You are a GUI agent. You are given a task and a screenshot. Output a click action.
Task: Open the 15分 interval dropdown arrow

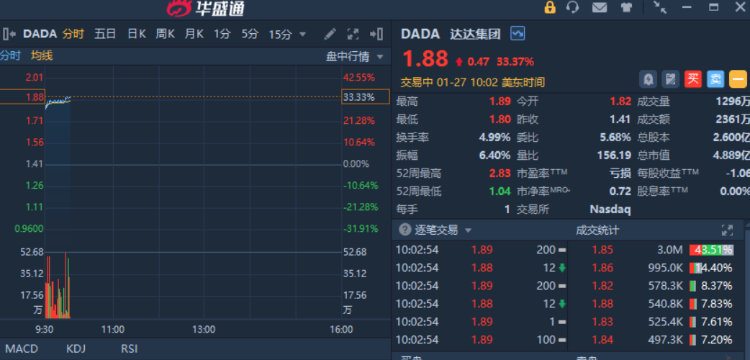[x=302, y=34]
